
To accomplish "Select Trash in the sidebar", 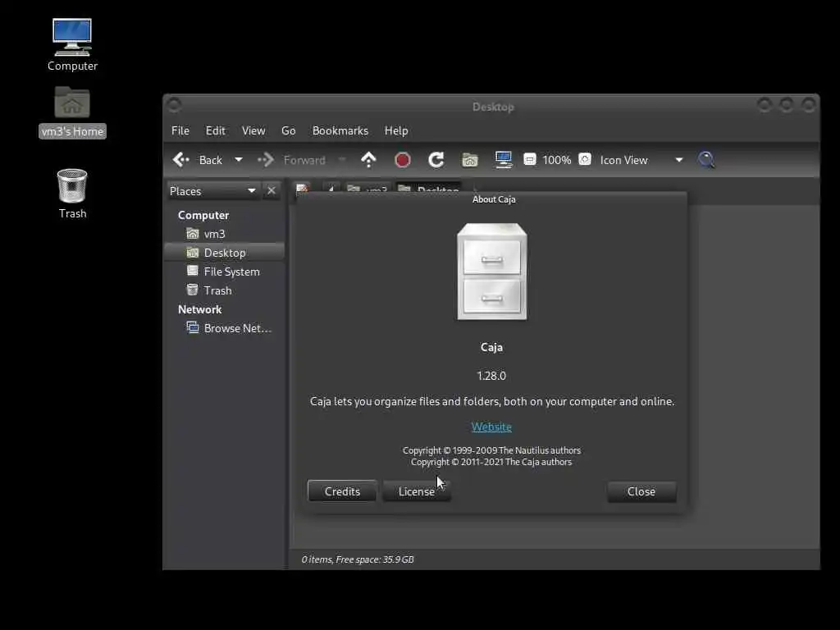I will pyautogui.click(x=225, y=290).
